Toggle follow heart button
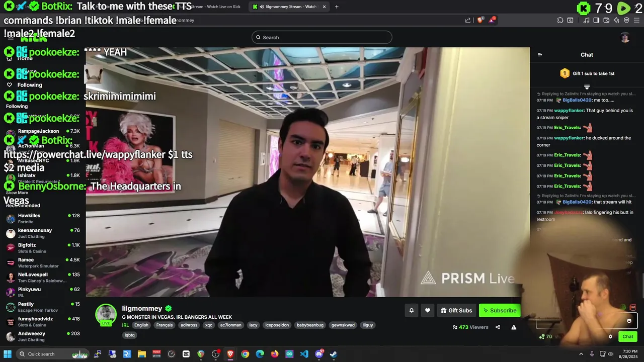Viewport: 644px width, 362px height. [428, 310]
